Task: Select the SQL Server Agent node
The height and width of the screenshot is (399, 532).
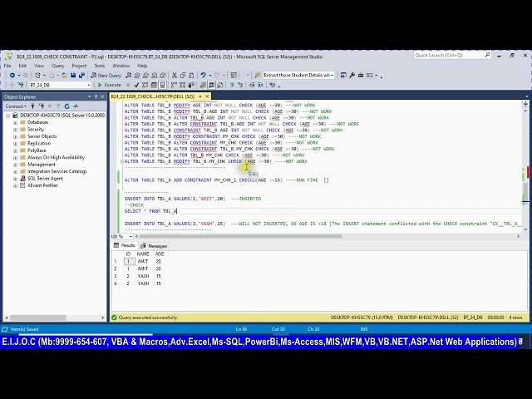Action: [45, 179]
